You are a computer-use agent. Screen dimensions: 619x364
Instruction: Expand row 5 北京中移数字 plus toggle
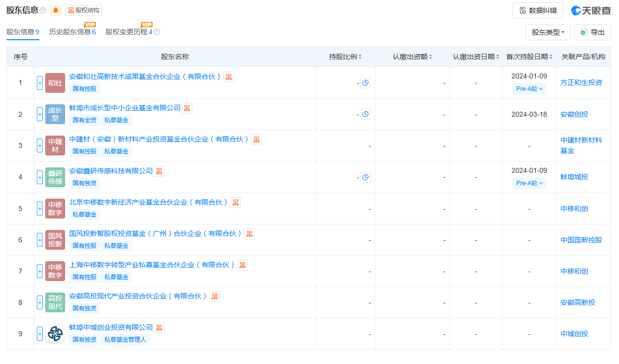point(40,209)
